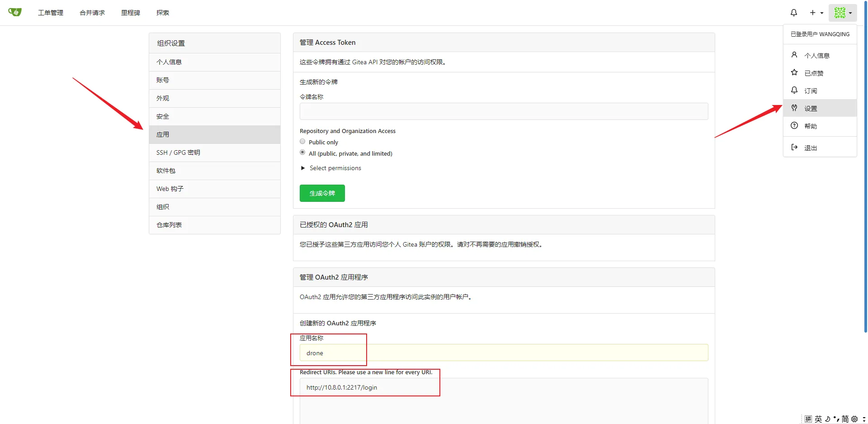Click the 退出 sign-out icon

tap(794, 148)
